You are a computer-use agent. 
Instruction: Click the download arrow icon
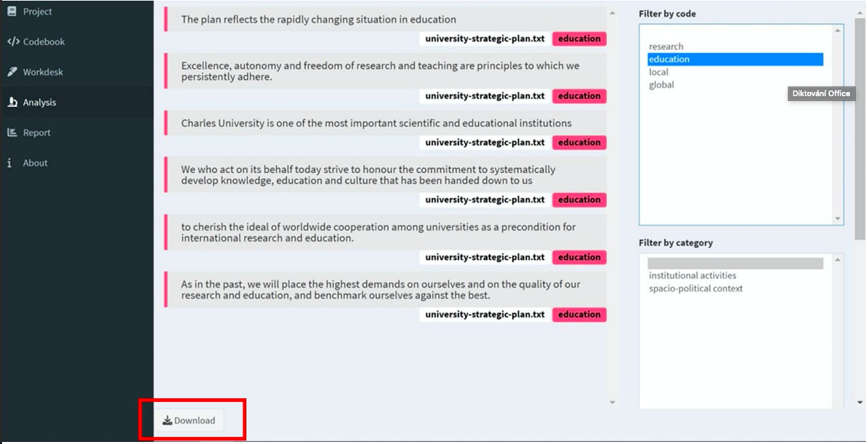167,420
